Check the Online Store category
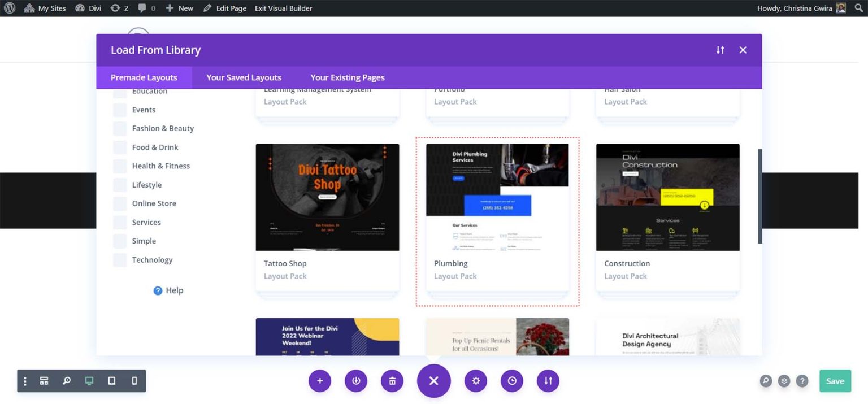 pos(119,203)
